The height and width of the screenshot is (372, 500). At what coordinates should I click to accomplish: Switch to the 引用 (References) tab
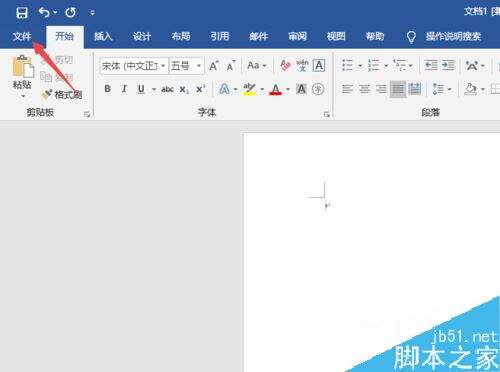click(220, 36)
